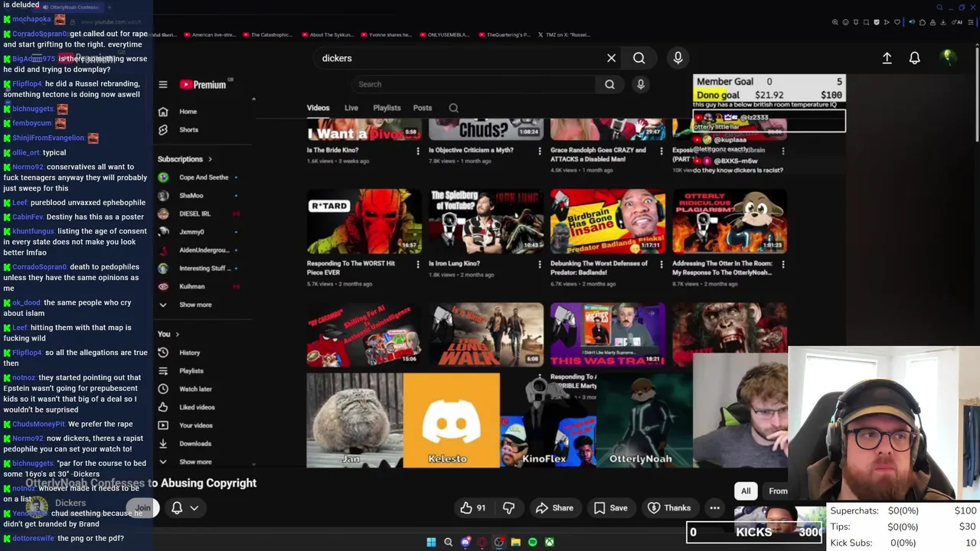The height and width of the screenshot is (551, 980).
Task: Open DIESEL IRL subscription
Action: tap(194, 214)
